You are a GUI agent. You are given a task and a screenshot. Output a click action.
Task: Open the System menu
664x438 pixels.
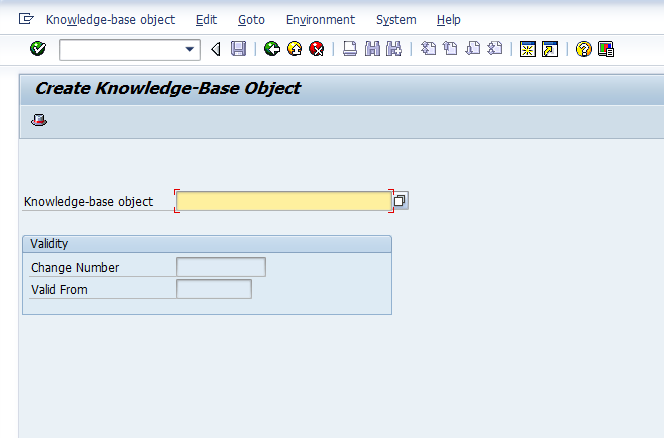click(396, 19)
